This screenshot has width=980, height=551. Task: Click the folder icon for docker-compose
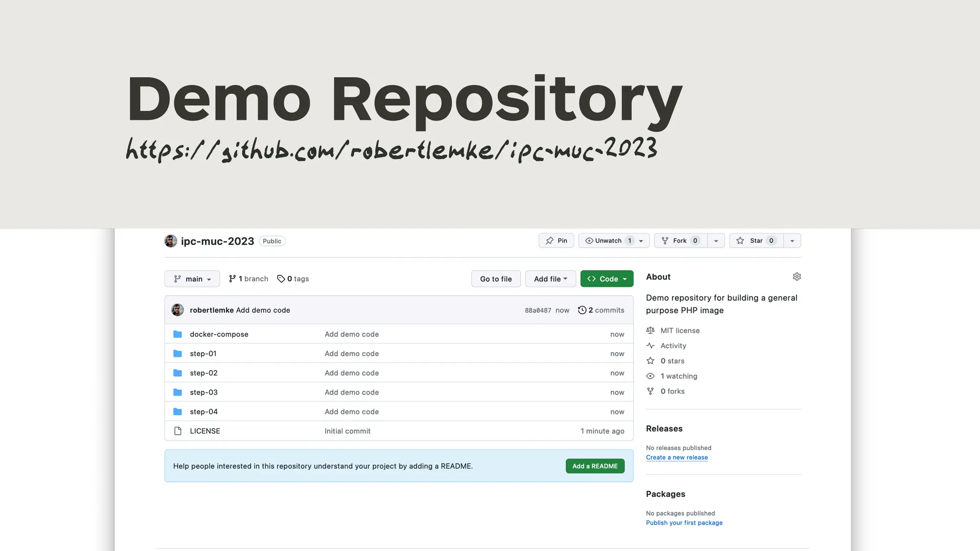(x=178, y=334)
